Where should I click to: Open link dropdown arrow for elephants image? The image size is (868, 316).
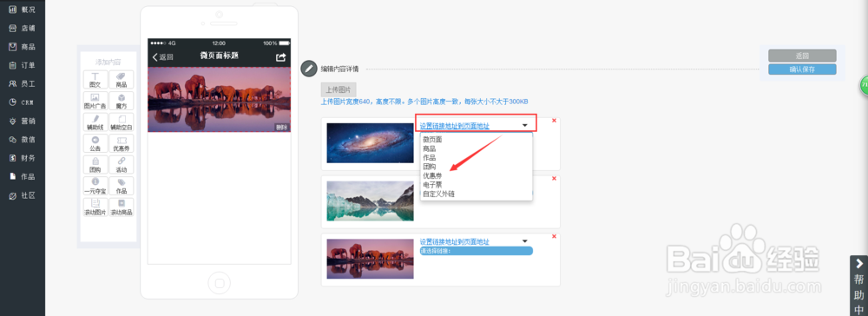[525, 241]
